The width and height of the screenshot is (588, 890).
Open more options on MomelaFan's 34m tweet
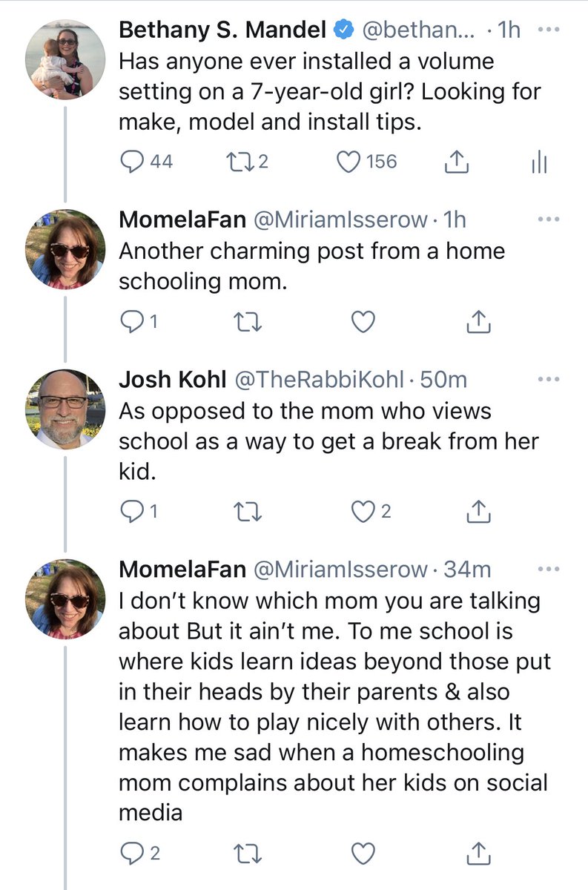pyautogui.click(x=548, y=570)
